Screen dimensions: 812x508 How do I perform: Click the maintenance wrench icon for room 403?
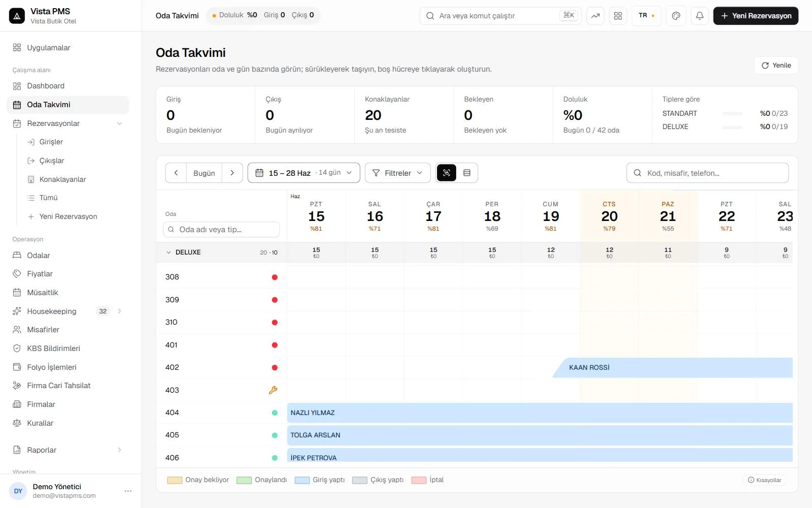click(273, 391)
